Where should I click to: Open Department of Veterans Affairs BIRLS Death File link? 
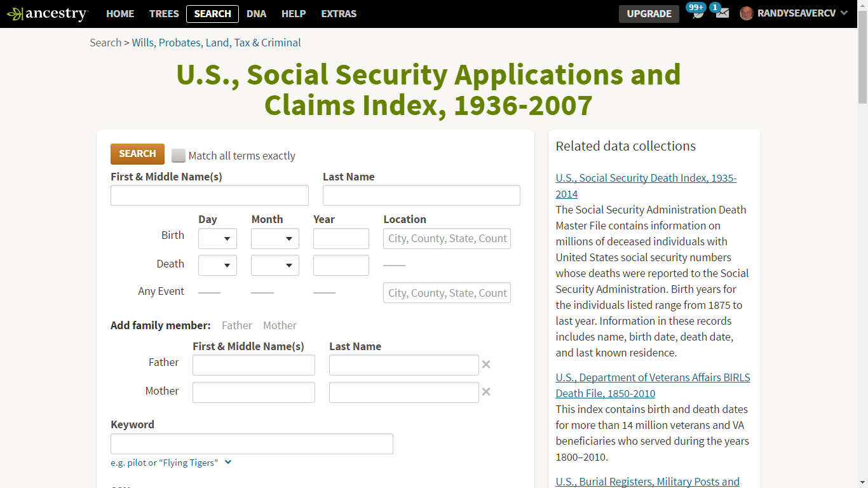653,385
